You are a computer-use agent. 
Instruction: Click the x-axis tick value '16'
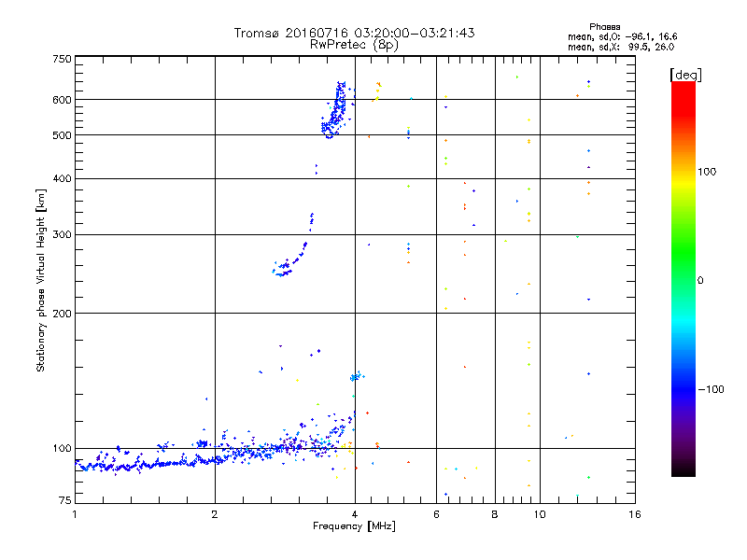635,514
